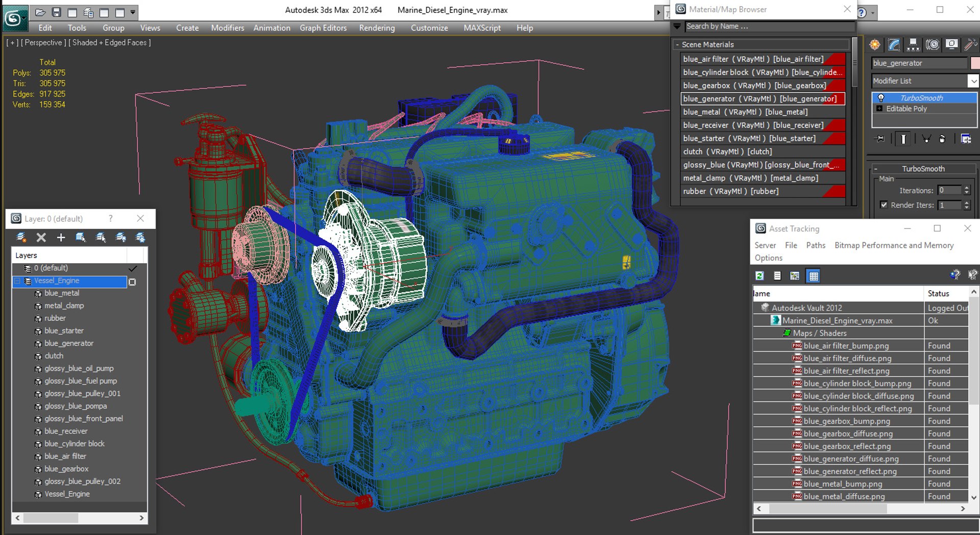
Task: Open Bitmap Performance and Memory menu
Action: [894, 245]
